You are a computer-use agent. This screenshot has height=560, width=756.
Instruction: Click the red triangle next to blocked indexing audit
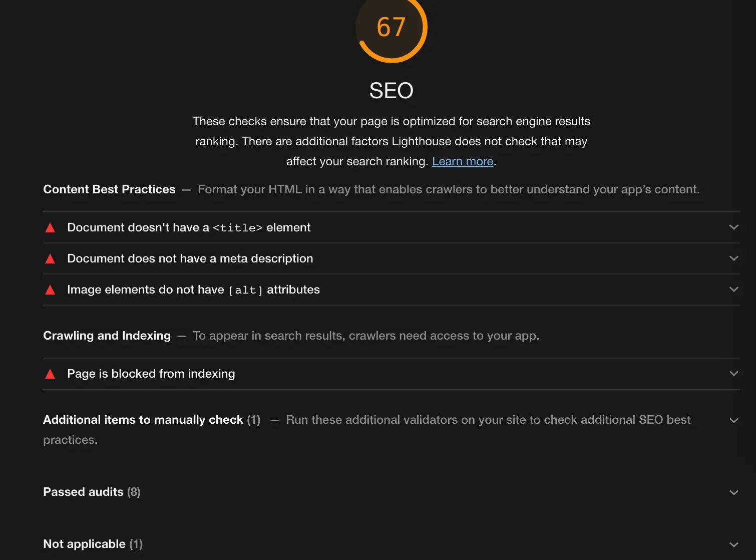(x=50, y=374)
